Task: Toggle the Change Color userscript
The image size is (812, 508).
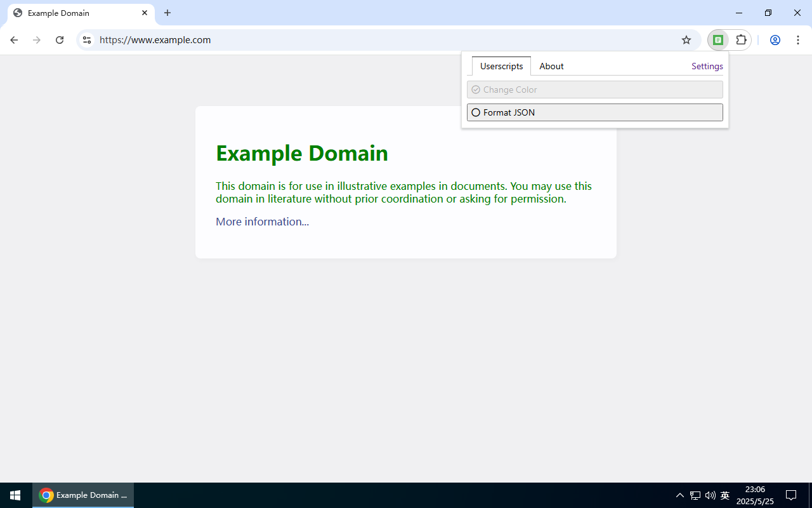Action: (595, 90)
